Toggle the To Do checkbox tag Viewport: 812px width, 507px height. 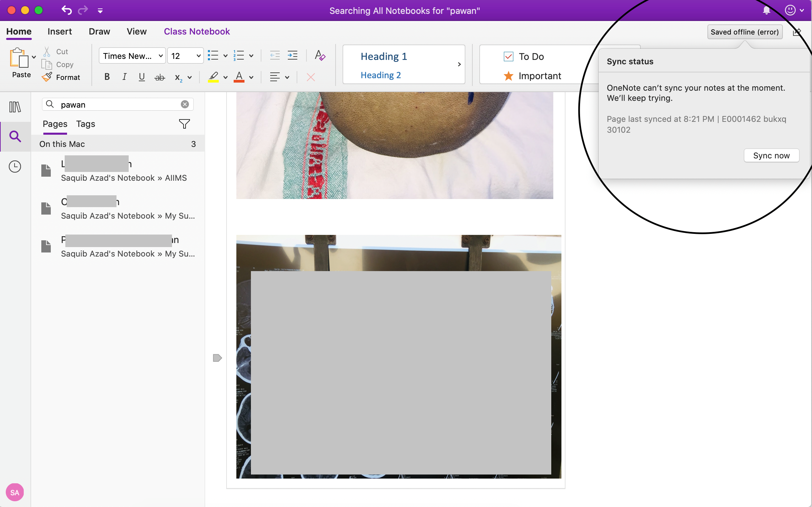coord(508,57)
